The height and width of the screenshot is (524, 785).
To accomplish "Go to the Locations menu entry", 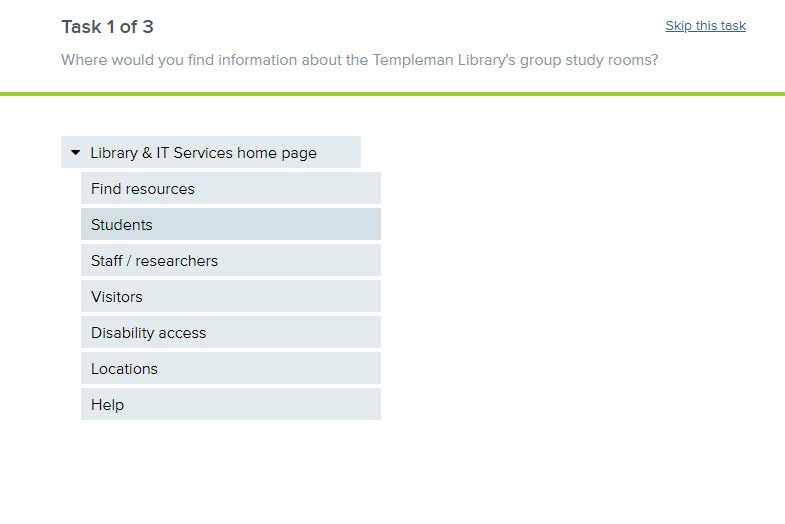I will tap(230, 369).
